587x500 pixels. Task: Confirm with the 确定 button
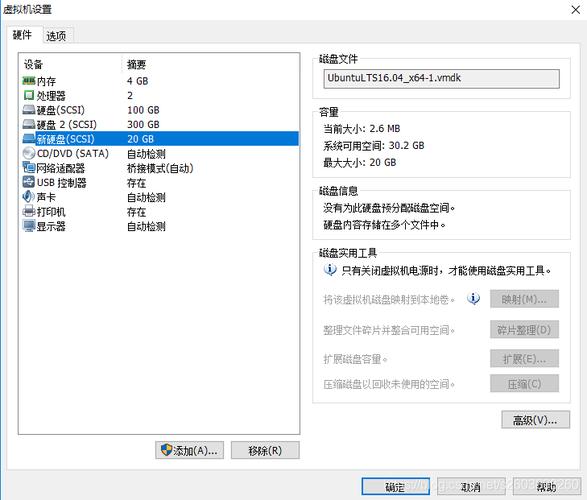point(395,486)
